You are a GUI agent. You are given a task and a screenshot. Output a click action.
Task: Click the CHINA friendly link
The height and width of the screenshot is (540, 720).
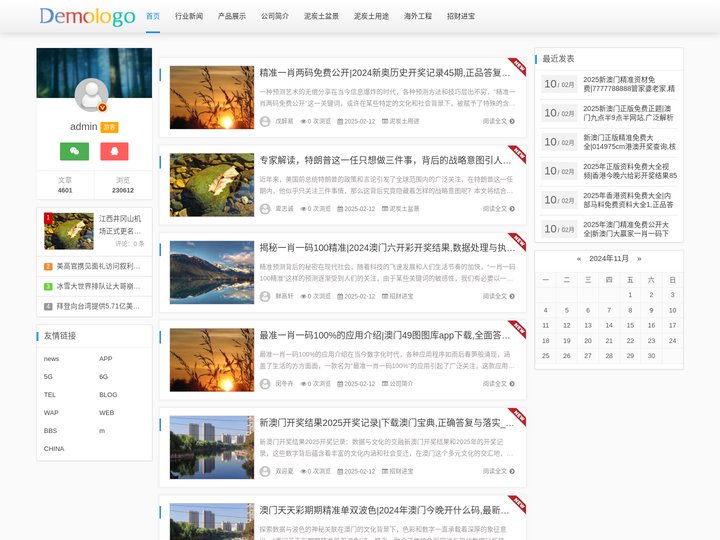(x=54, y=449)
